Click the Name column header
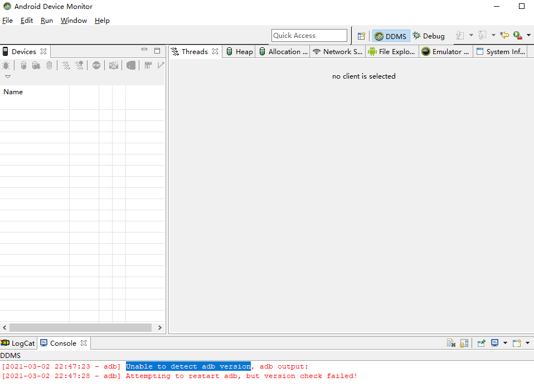This screenshot has width=534, height=392. point(35,92)
